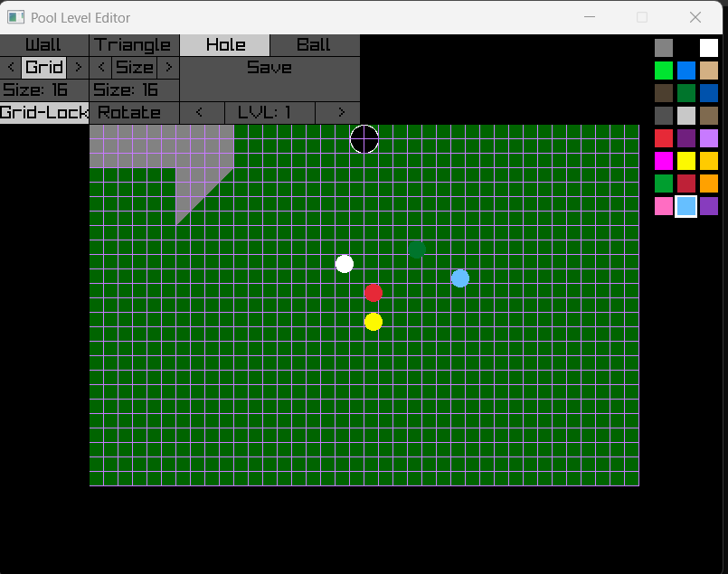Choose the tan color swatch
The height and width of the screenshot is (574, 728).
[708, 71]
